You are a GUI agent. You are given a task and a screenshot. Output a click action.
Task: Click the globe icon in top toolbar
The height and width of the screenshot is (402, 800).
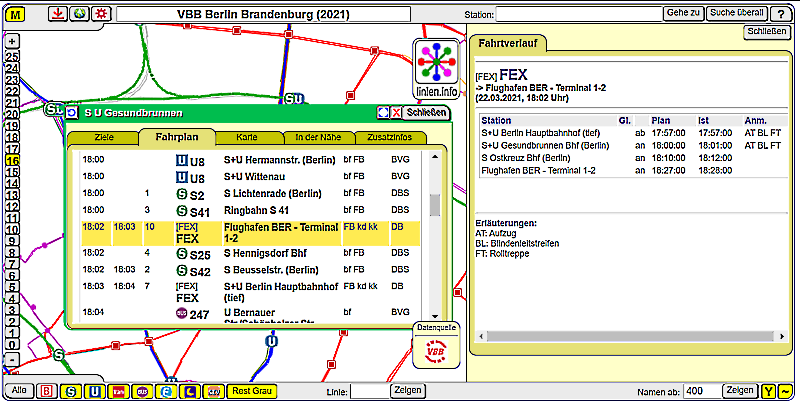coord(81,14)
